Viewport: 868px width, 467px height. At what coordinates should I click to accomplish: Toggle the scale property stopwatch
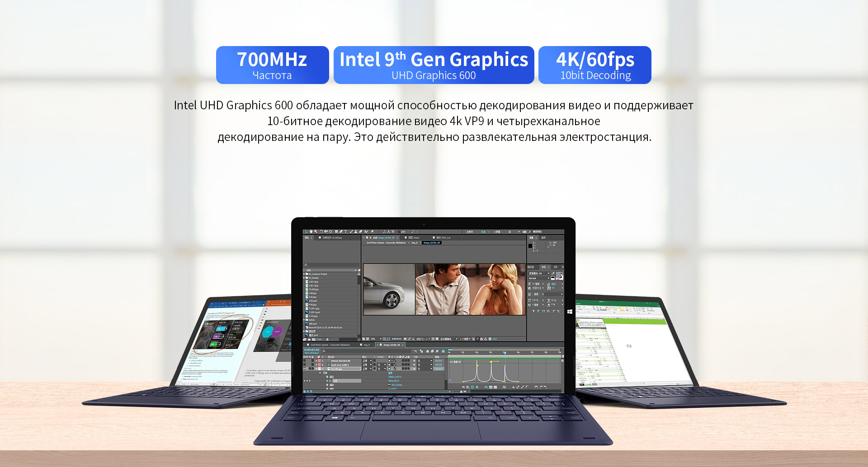[x=327, y=385]
